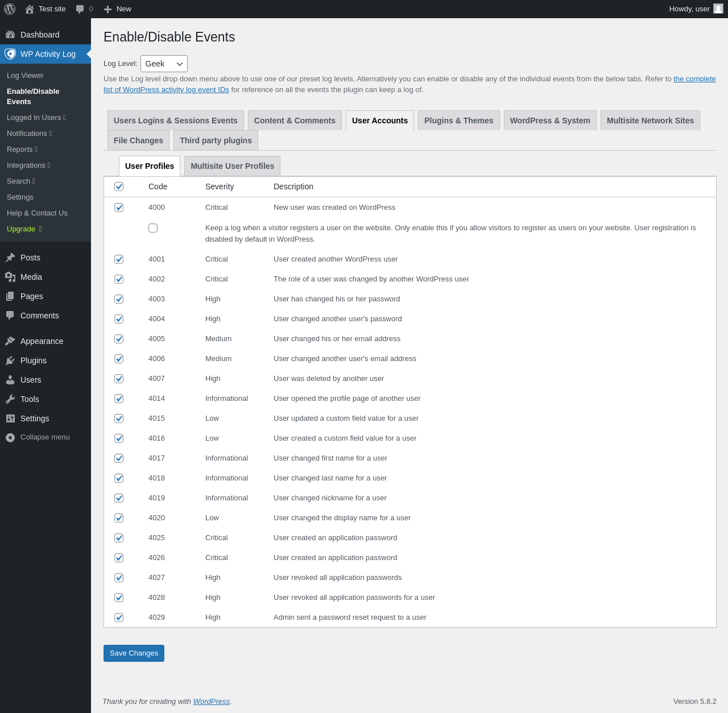Click the Posts pushpin icon
This screenshot has width=728, height=713.
[10, 258]
